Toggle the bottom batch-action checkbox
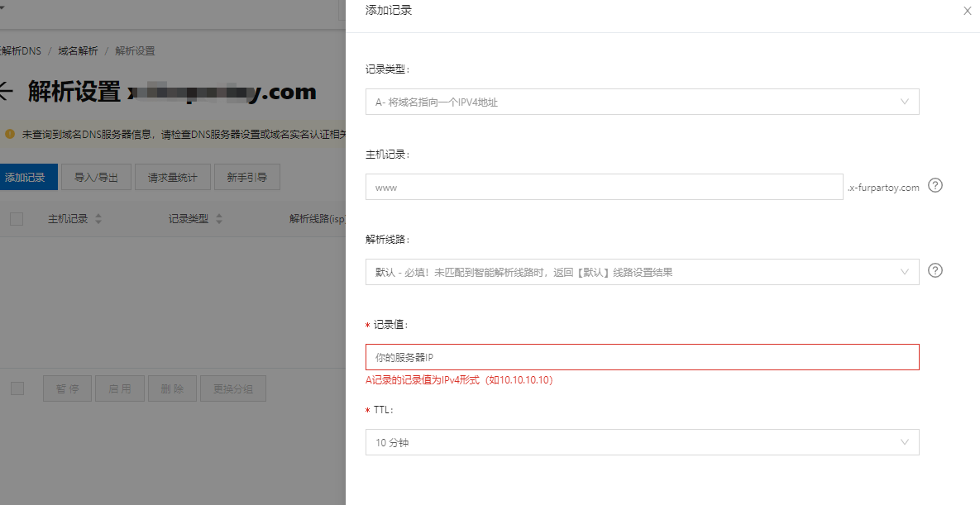The width and height of the screenshot is (980, 505). click(x=17, y=388)
